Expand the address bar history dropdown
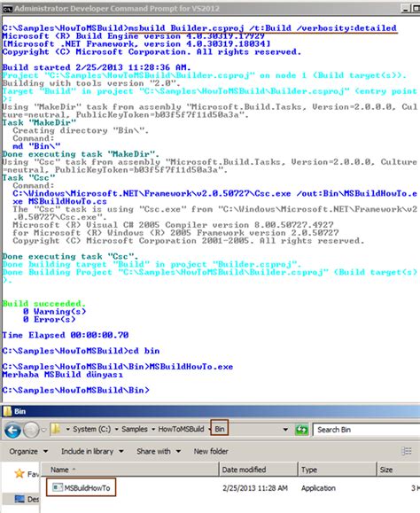The width and height of the screenshot is (420, 513). 285,429
